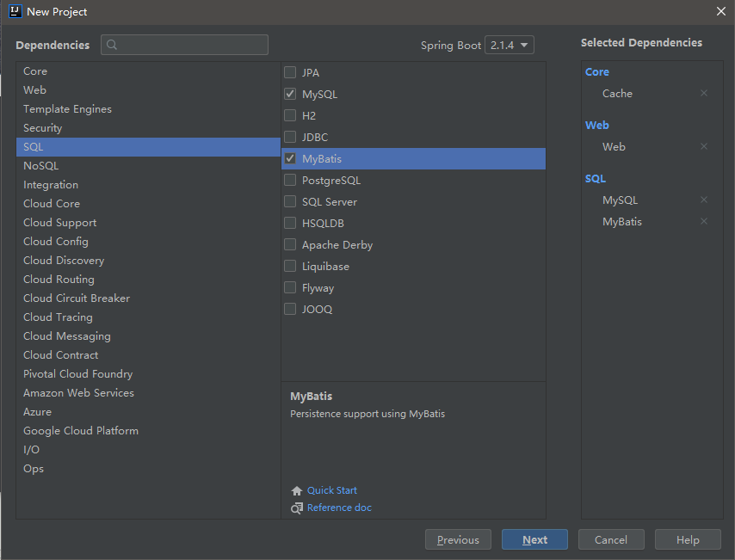Uncheck the MySQL dependency

[x=290, y=94]
